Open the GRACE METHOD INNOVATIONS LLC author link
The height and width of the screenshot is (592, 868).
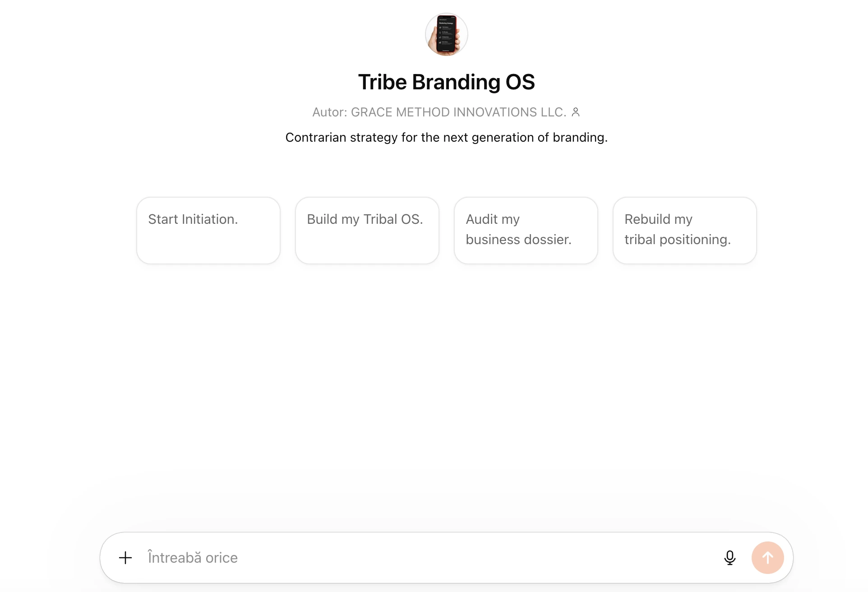pyautogui.click(x=458, y=112)
